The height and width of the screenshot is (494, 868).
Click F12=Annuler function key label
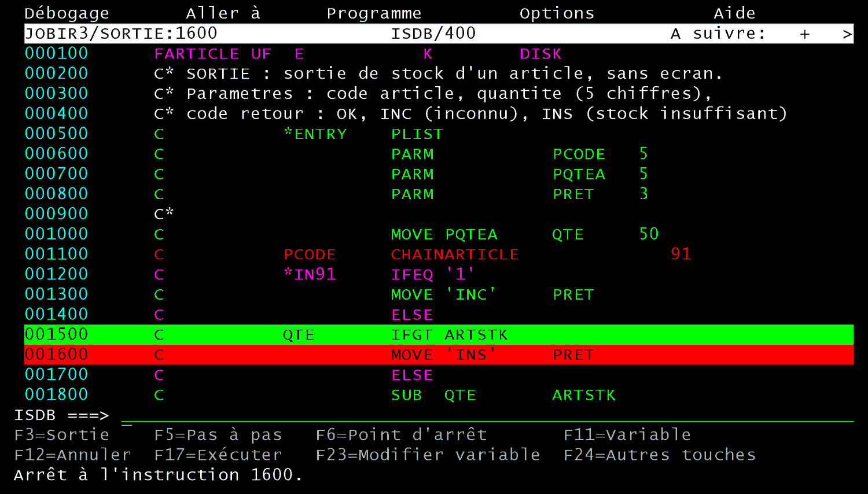coord(73,455)
